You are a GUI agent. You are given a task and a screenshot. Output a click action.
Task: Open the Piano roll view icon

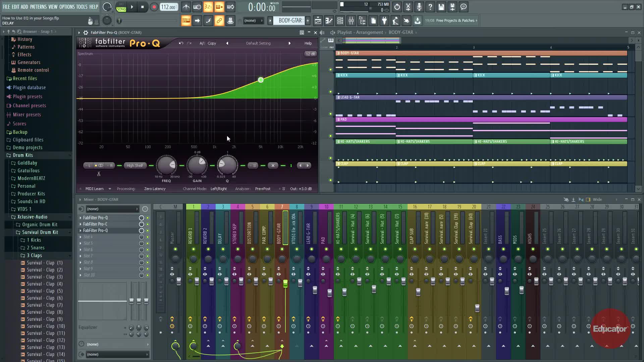tap(329, 21)
